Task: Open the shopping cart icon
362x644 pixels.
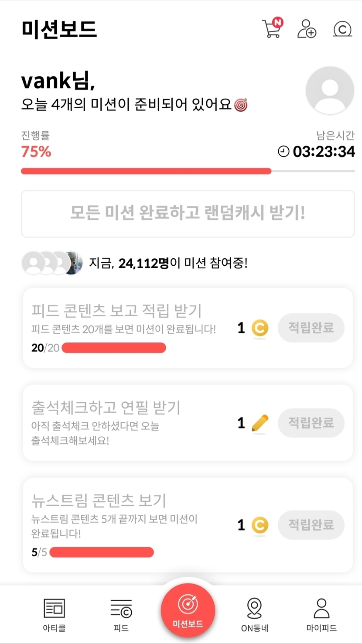Action: [272, 28]
